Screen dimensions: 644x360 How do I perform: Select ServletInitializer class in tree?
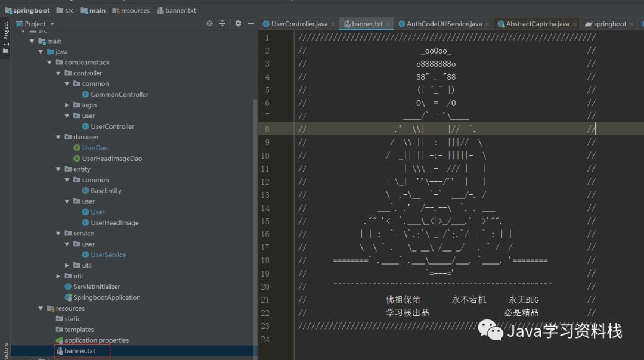pos(97,287)
